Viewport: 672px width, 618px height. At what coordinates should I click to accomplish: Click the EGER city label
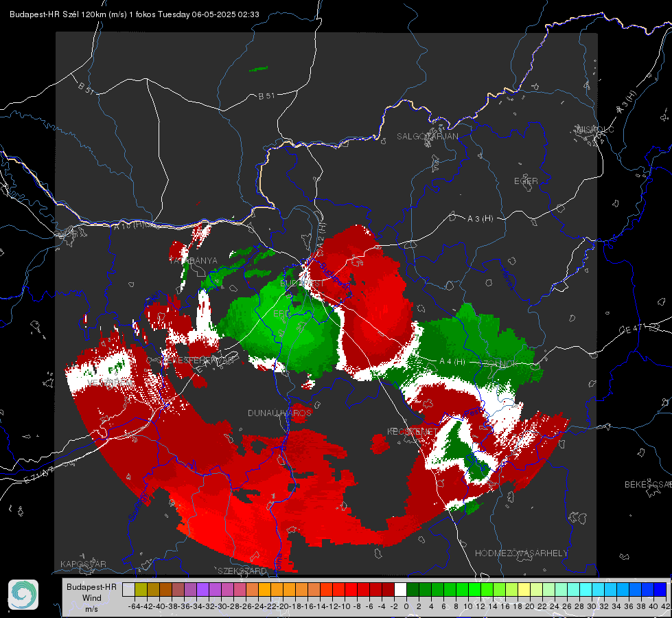click(526, 181)
